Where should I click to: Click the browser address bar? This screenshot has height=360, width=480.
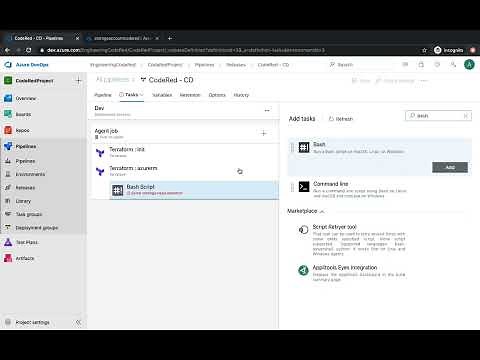(230, 50)
